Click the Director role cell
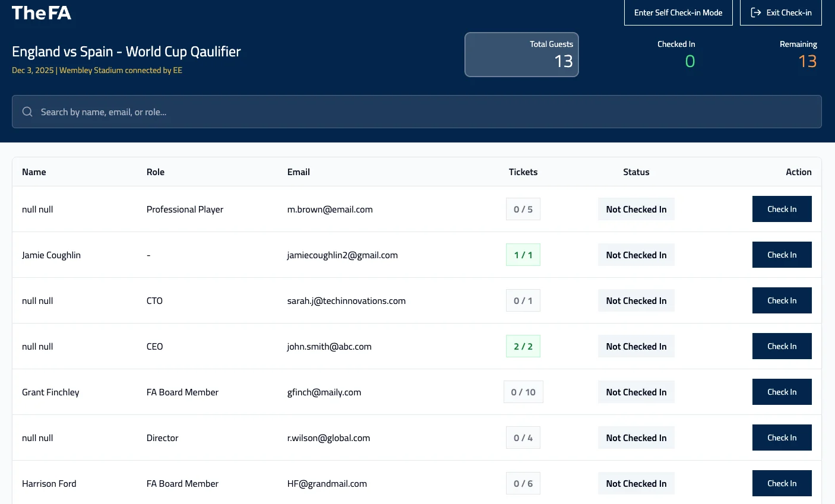This screenshot has width=835, height=504. (162, 438)
